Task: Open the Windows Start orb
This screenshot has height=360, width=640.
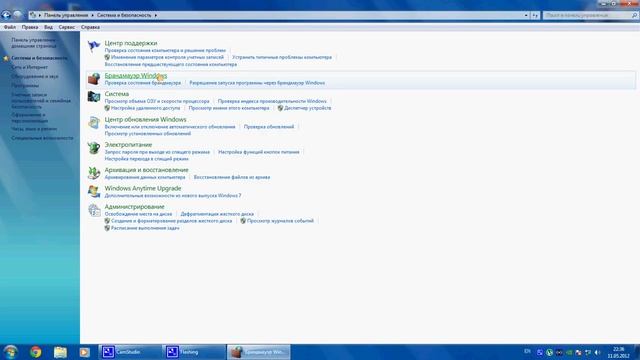Action: coord(11,352)
